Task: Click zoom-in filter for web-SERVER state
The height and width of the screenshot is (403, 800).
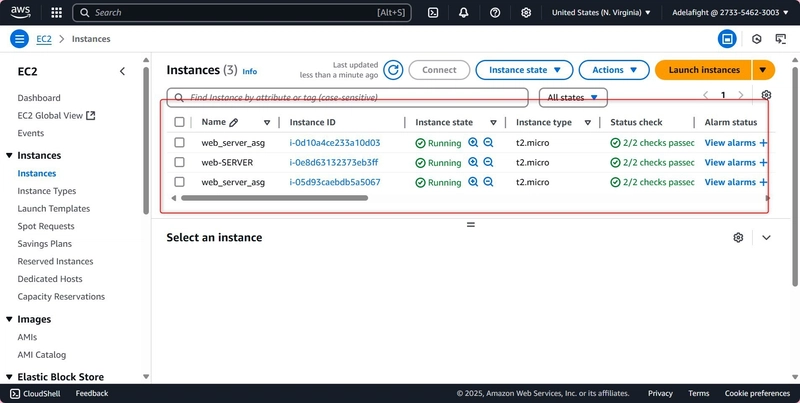Action: tap(473, 162)
